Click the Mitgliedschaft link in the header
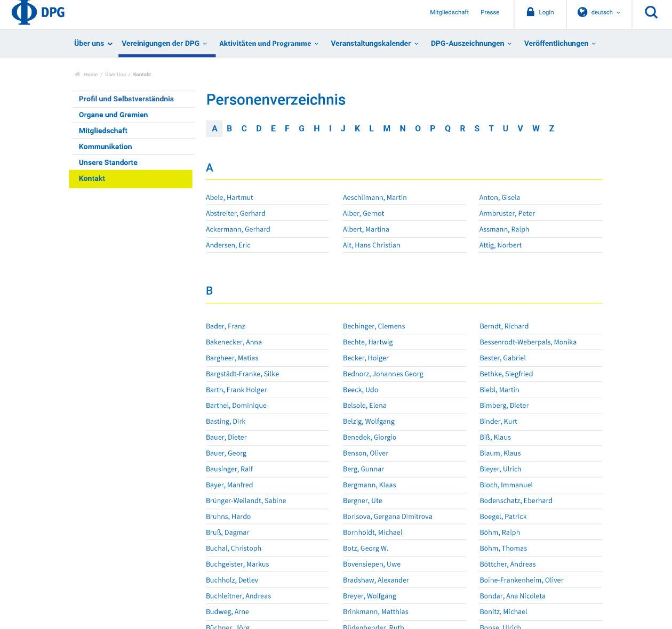 click(449, 12)
